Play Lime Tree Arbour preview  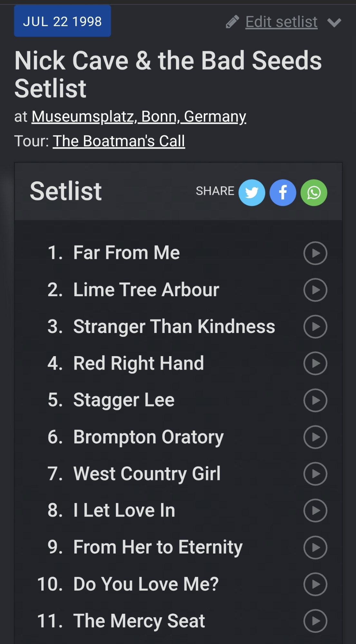[x=315, y=290]
